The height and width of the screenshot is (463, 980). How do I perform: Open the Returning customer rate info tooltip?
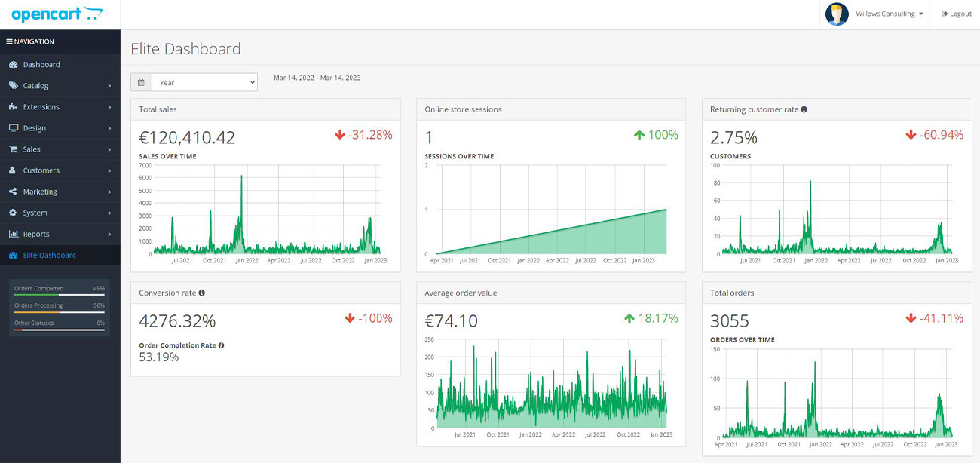(803, 109)
